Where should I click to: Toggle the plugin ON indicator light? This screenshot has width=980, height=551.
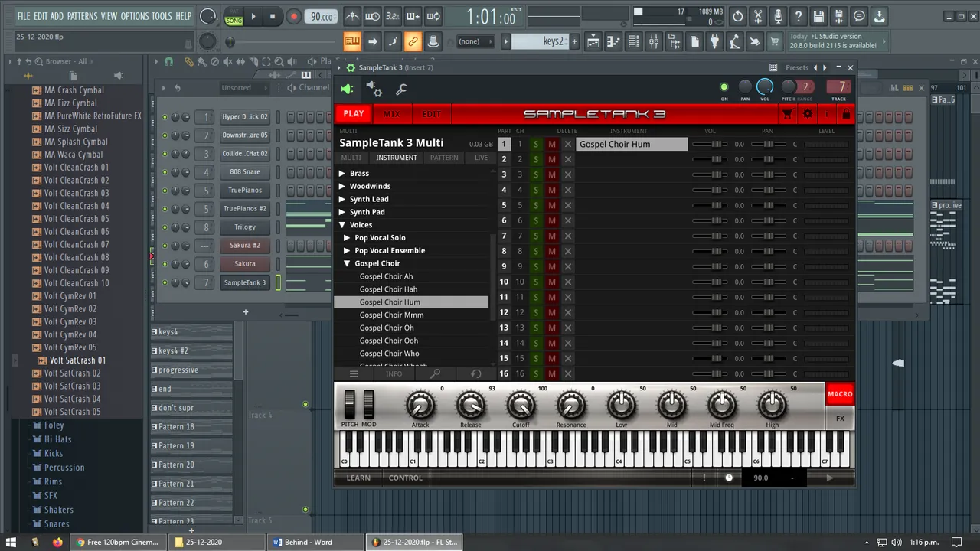(724, 87)
